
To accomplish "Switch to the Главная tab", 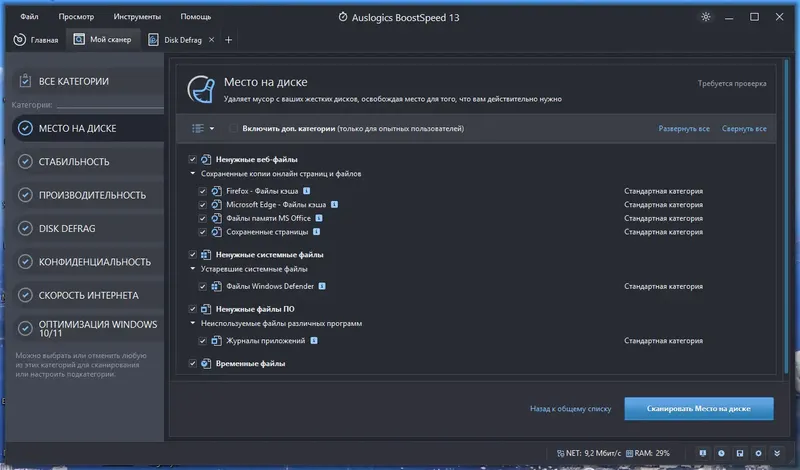I will [x=36, y=40].
